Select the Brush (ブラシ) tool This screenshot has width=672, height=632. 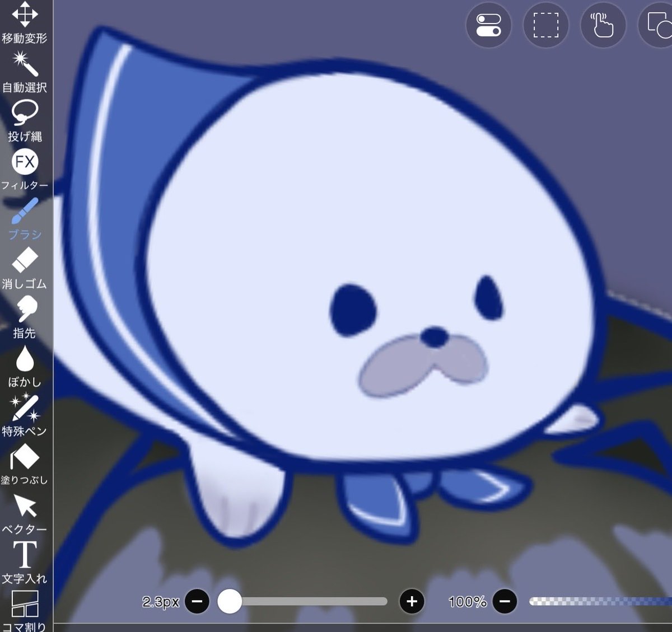(25, 219)
